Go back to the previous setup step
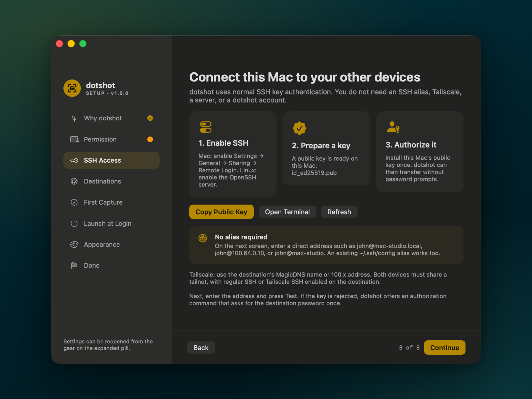 pos(201,348)
